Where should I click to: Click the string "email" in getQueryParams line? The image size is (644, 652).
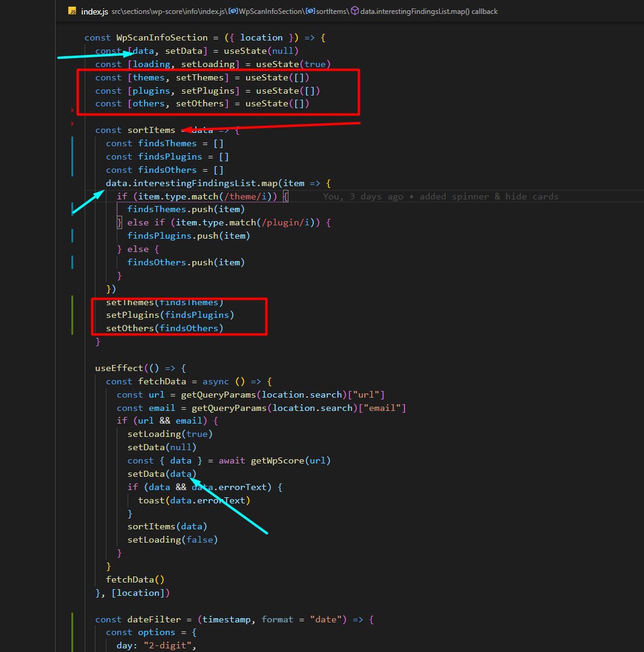click(382, 408)
